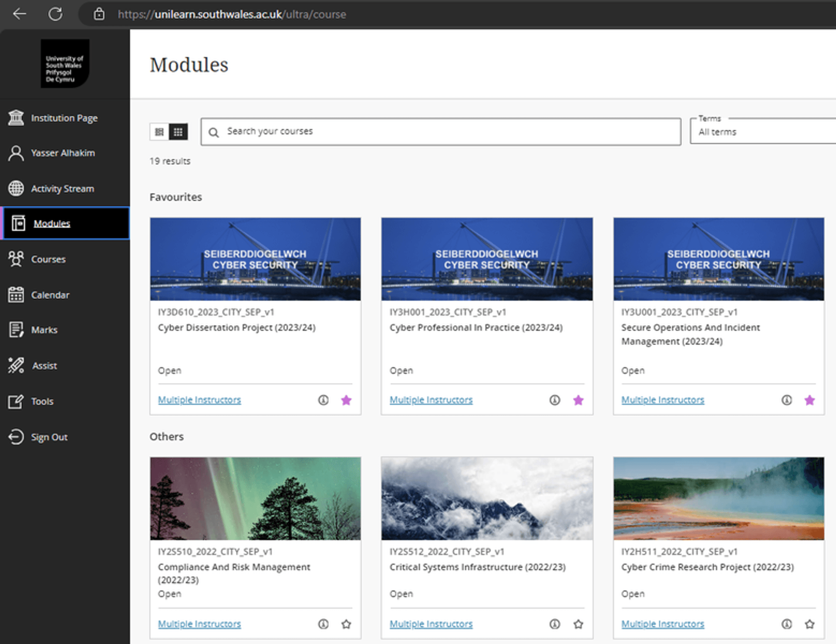
Task: Click the Assist pencil-ruler icon
Action: point(16,366)
